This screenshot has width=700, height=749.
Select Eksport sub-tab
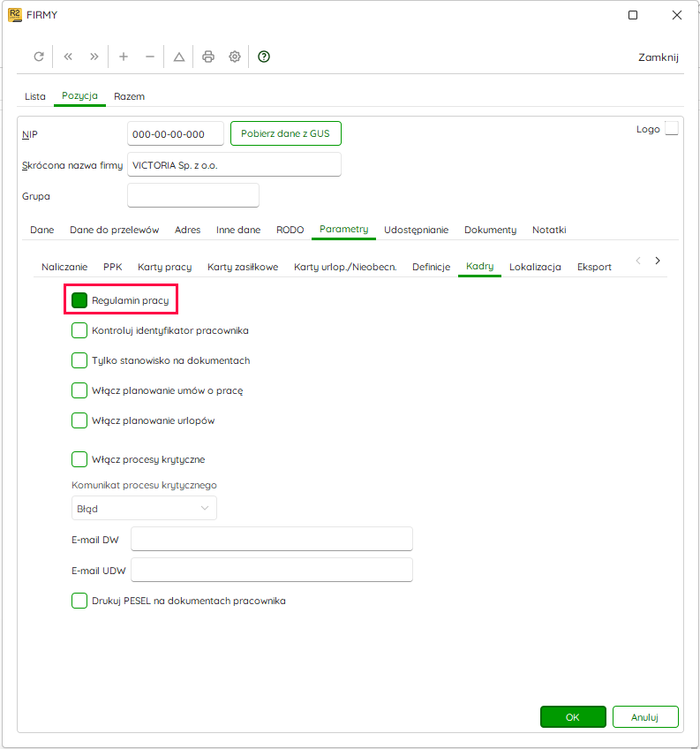(594, 267)
